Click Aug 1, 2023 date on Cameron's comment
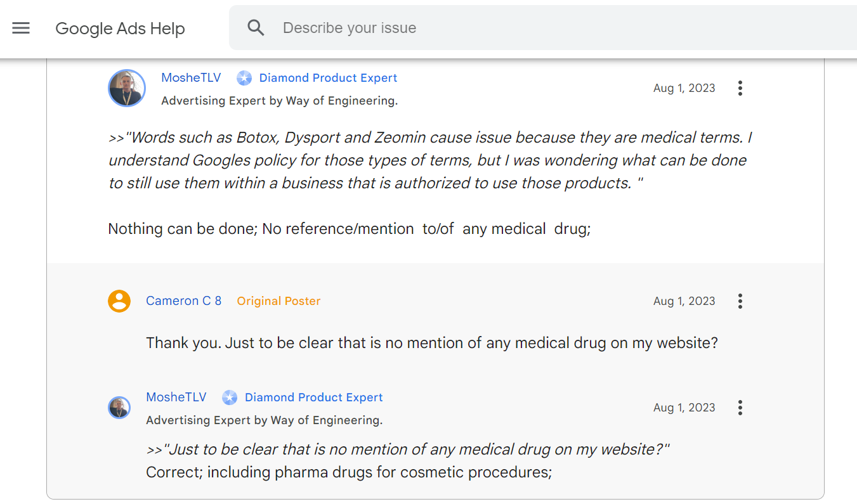The height and width of the screenshot is (504, 857). [684, 301]
